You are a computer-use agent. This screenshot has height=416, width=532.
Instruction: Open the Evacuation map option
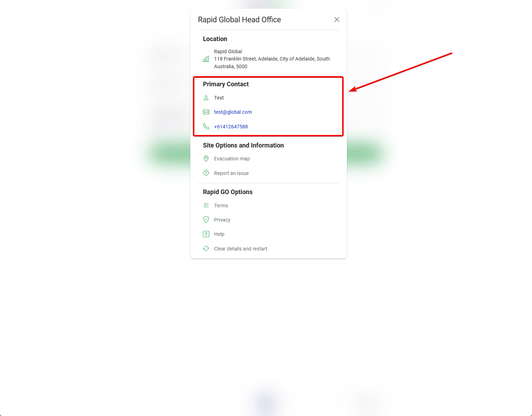[x=232, y=159]
